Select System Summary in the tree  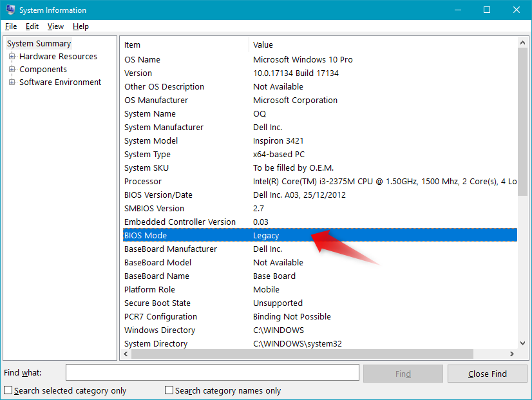click(39, 43)
